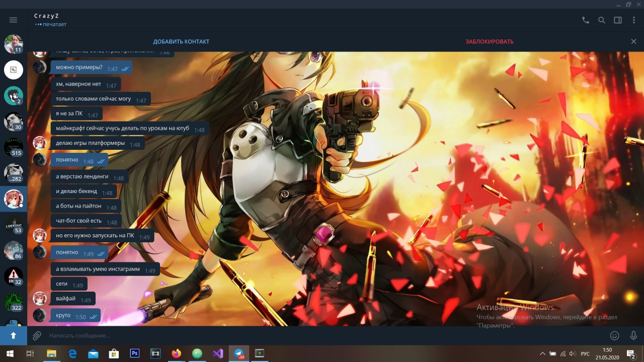Search within this chat

601,20
